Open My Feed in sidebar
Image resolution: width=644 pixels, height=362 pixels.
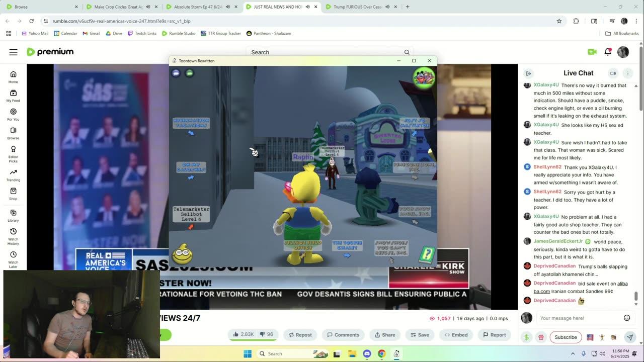(x=13, y=96)
